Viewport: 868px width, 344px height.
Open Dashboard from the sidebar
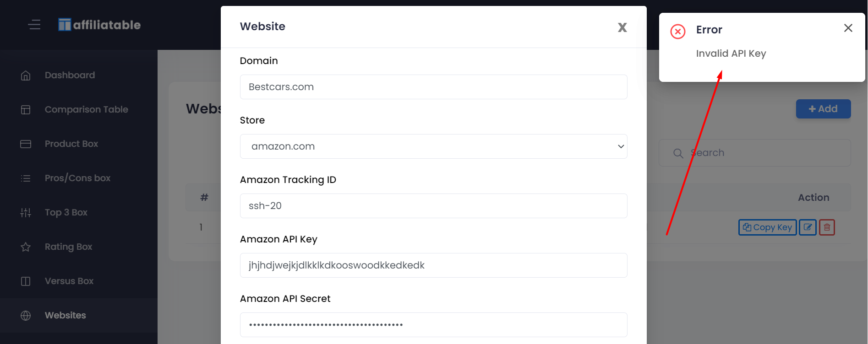[70, 75]
